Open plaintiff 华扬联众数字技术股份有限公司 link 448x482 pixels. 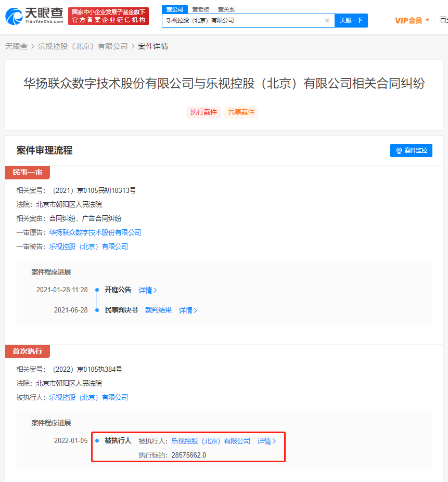95,232
